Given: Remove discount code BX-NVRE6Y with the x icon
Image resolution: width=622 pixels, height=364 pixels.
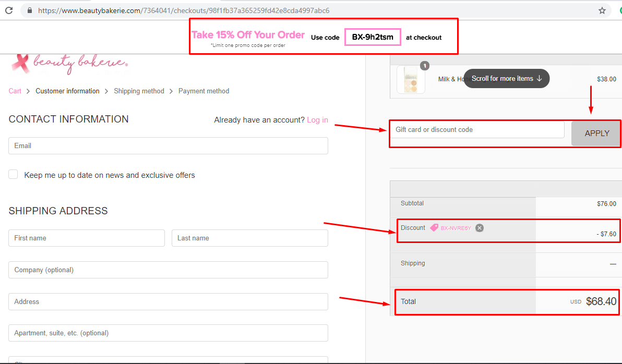Looking at the screenshot, I should pos(480,228).
